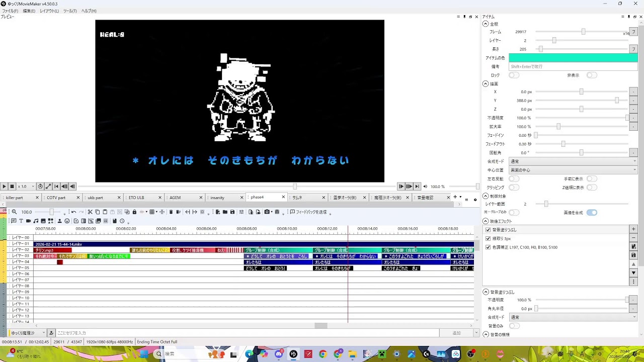The width and height of the screenshot is (644, 362).
Task: Save the effect list as template
Action: click(633, 255)
